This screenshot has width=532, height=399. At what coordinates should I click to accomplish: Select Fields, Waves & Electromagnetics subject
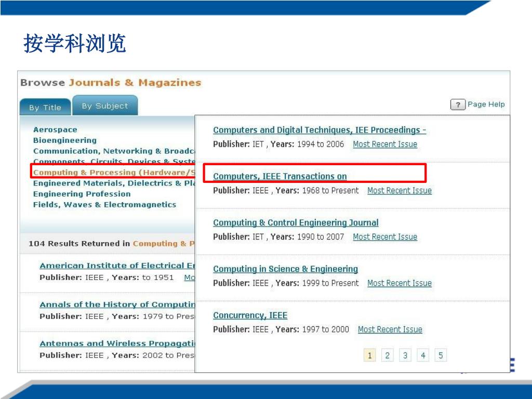(104, 205)
